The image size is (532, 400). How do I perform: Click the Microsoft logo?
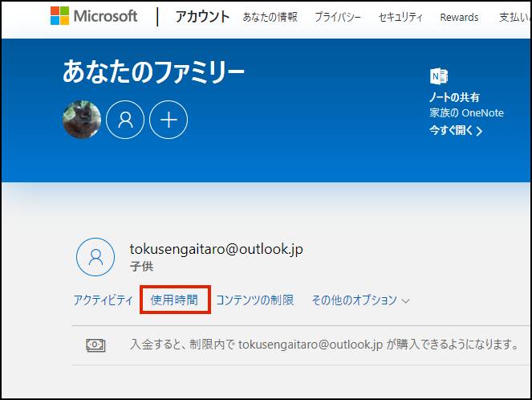pos(94,16)
